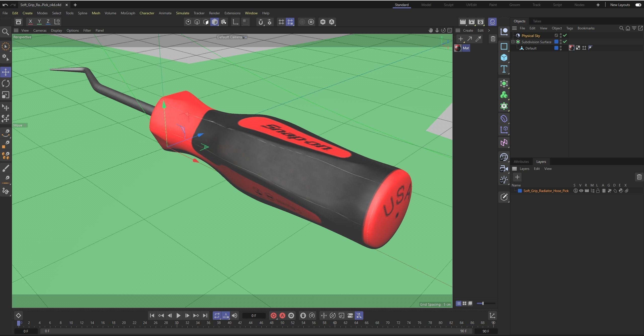
Task: Open Tags in Objects manager
Action: (570, 28)
